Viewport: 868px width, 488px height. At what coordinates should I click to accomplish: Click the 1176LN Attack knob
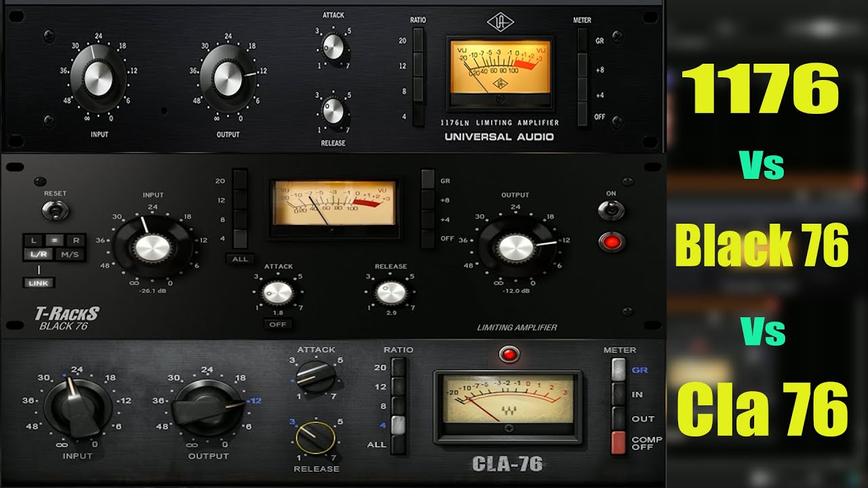[333, 47]
